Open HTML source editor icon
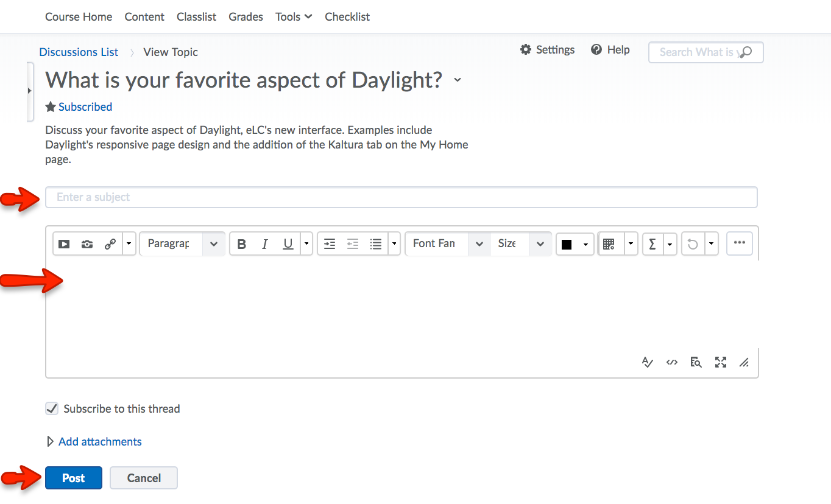This screenshot has width=831, height=504. click(672, 362)
